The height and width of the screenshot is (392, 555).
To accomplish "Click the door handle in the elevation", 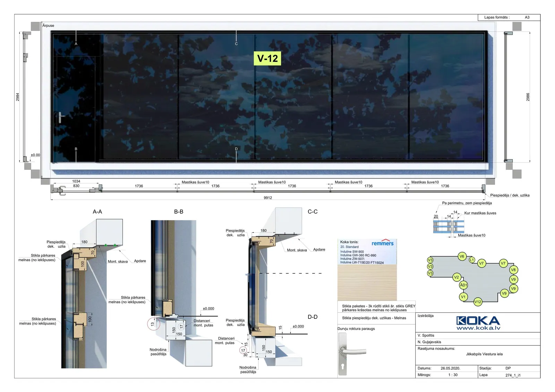I will coord(61,117).
